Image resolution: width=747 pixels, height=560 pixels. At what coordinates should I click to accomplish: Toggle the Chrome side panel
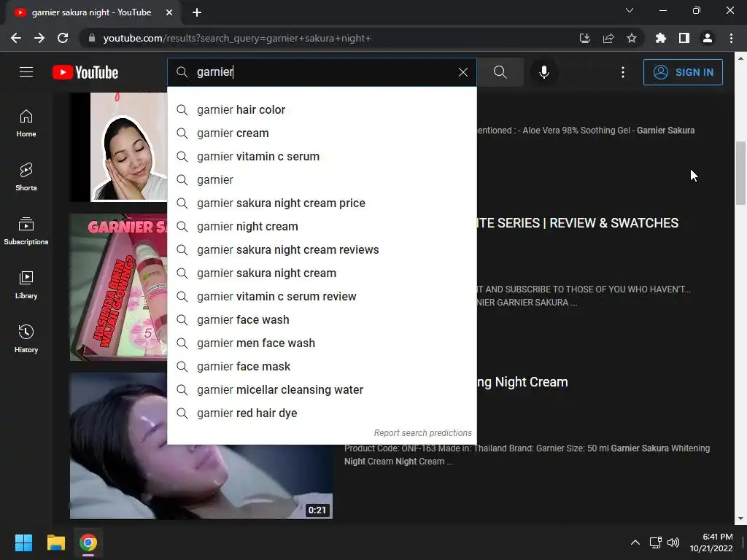pos(684,38)
